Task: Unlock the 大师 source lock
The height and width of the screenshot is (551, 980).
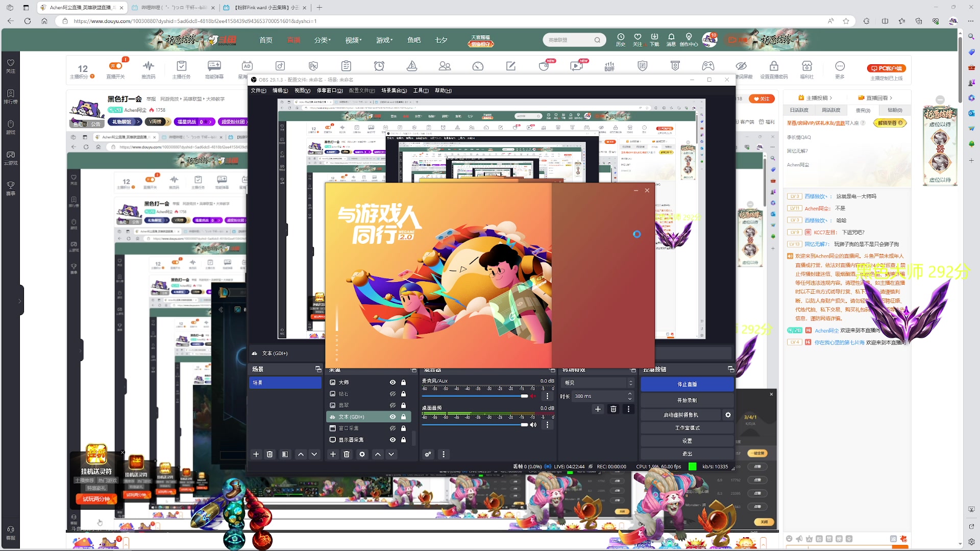Action: (403, 382)
